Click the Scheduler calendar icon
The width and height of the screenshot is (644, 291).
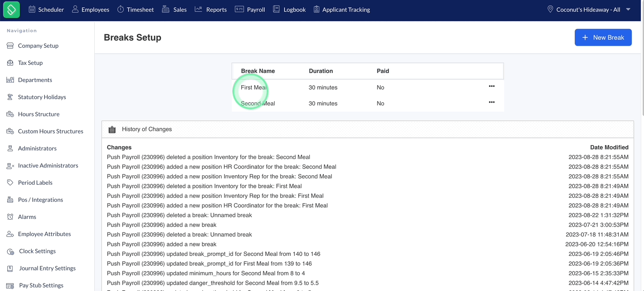tap(32, 9)
